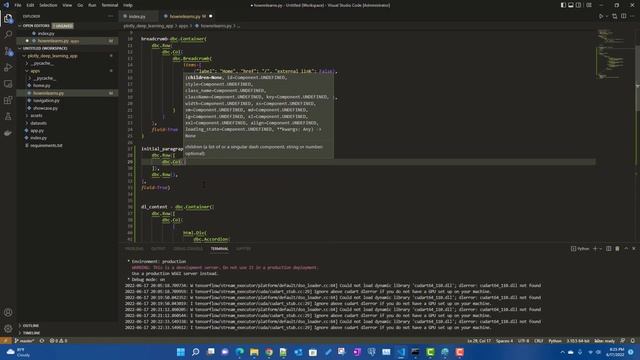Open the Edit menu
Viewport: 640px width, 360px height.
(x=31, y=5)
